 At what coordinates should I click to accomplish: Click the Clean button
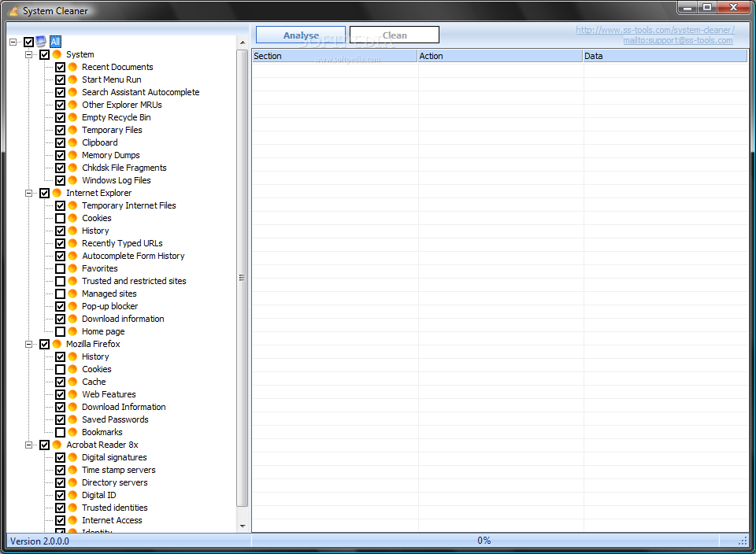coord(395,35)
